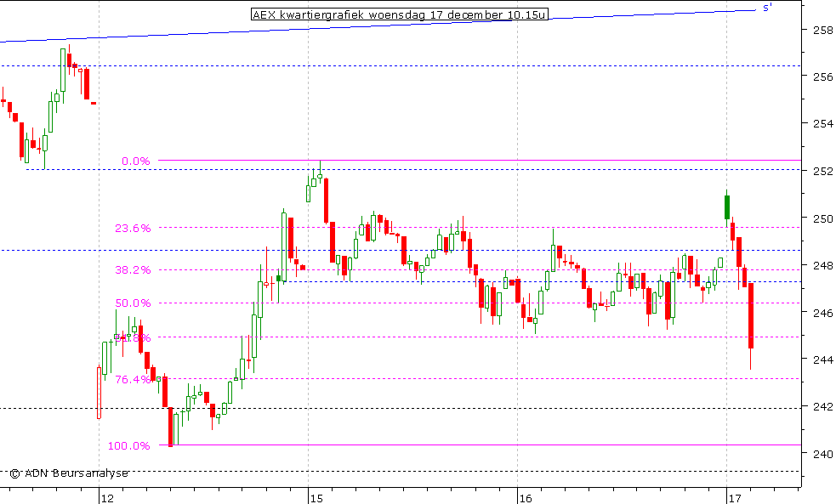
Task: Click the 258 price axis label
Action: (822, 30)
